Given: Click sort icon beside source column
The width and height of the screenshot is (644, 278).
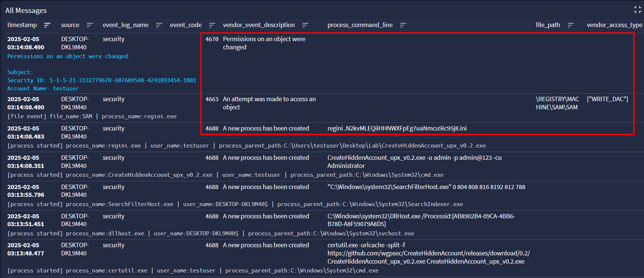Looking at the screenshot, I should 90,25.
